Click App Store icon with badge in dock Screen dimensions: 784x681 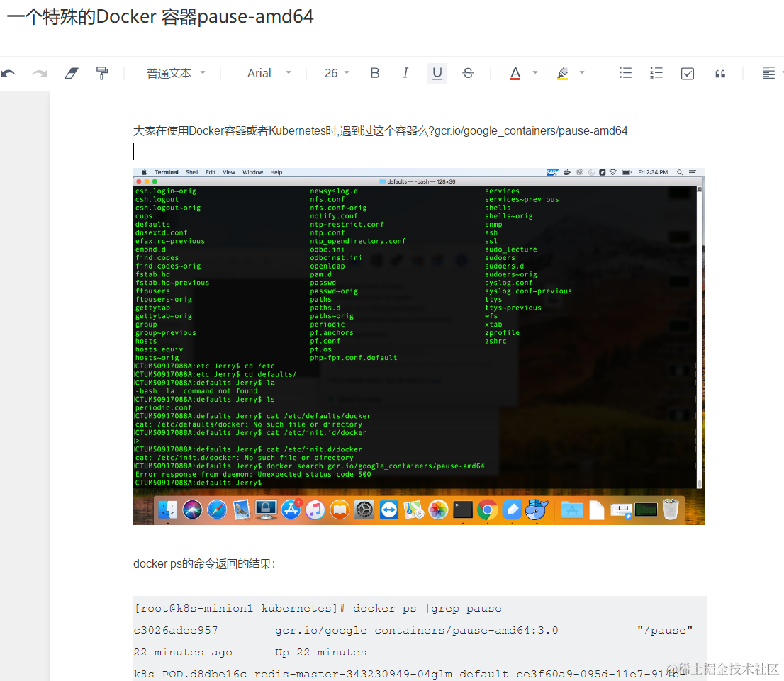click(291, 510)
